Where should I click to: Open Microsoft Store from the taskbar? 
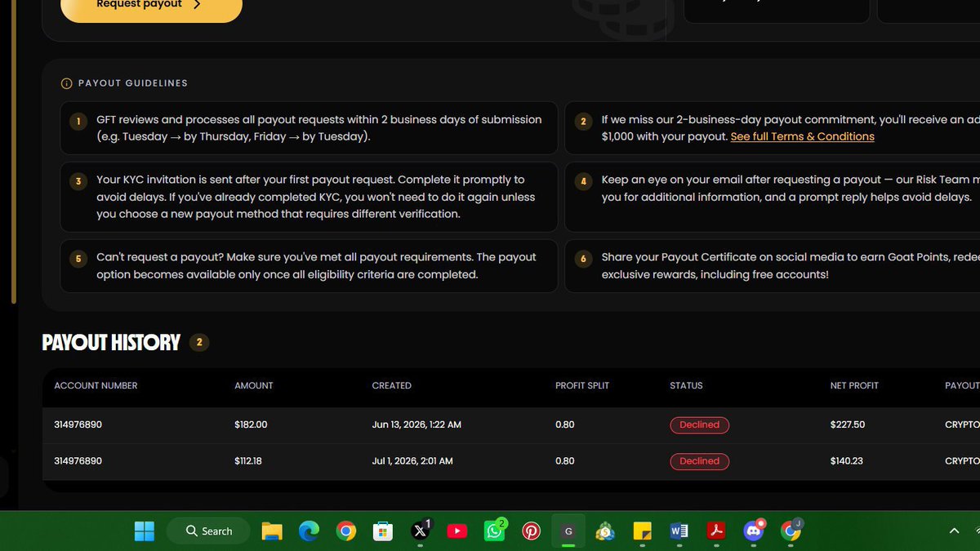383,531
